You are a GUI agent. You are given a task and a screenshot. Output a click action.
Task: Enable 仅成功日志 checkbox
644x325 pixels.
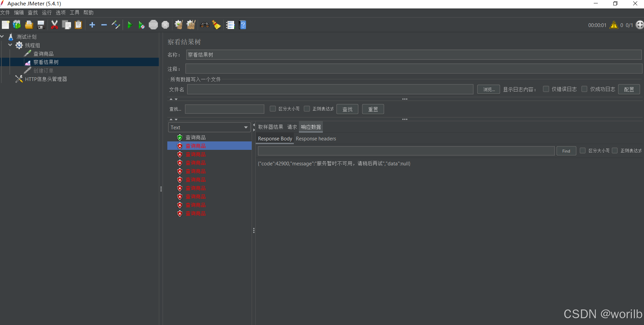click(584, 89)
